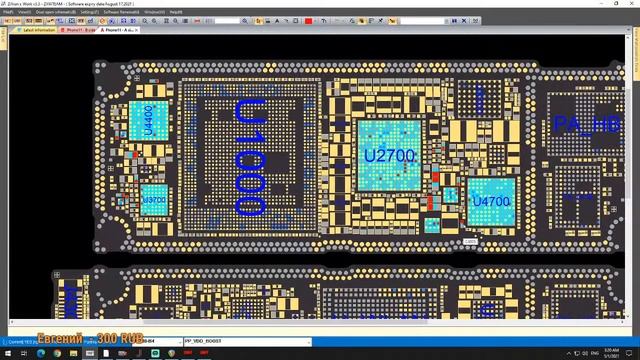Select the PA_HB component on the board
This screenshot has height=360, width=640.
click(x=587, y=124)
